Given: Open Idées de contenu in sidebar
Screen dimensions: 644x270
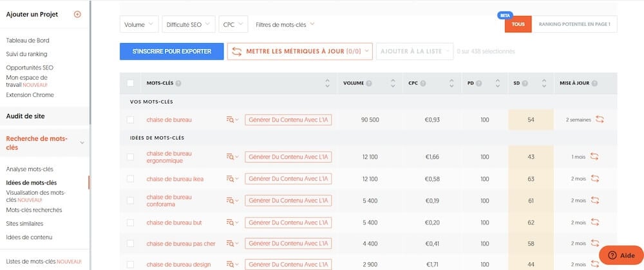Looking at the screenshot, I should point(29,237).
